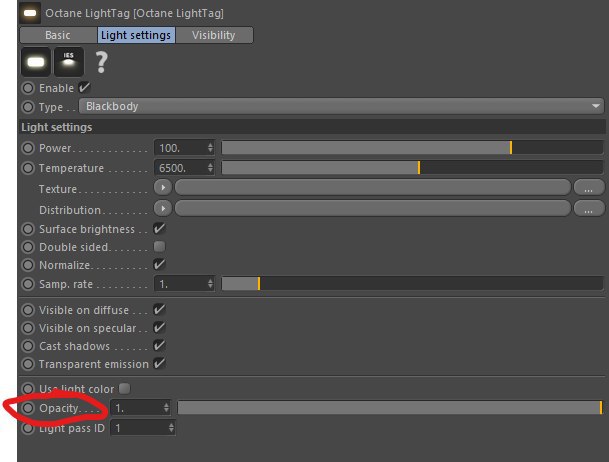The width and height of the screenshot is (609, 462).
Task: Click the Distribution browse ellipsis button
Action: pyautogui.click(x=589, y=209)
